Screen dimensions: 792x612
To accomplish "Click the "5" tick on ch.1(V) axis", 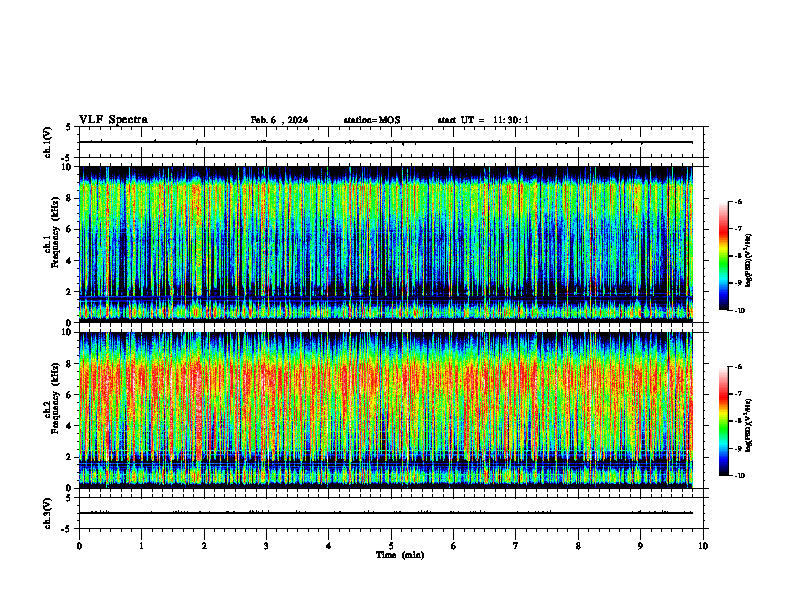I will tap(70, 128).
